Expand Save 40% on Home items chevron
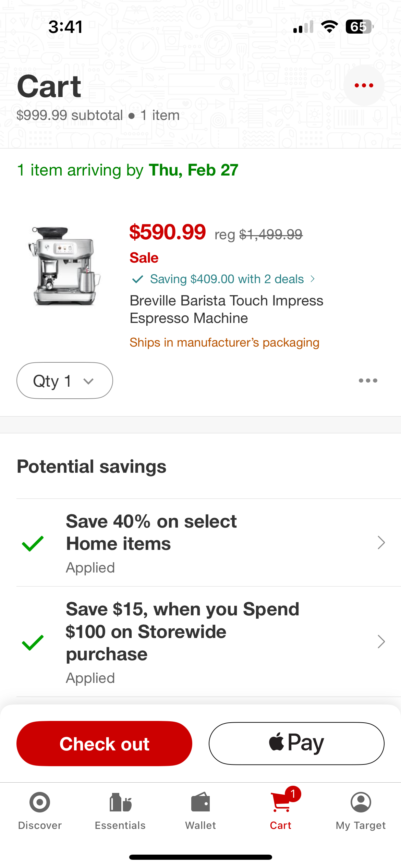Screen dimensions: 401x868 tap(381, 542)
